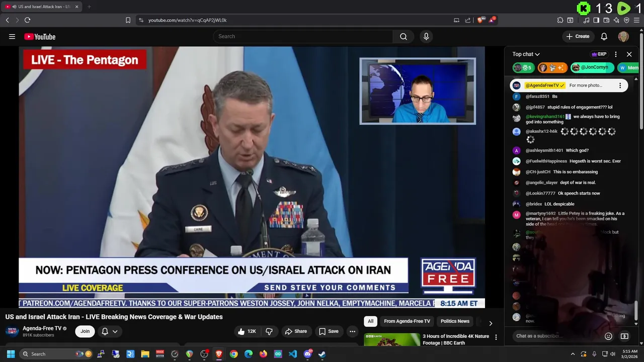
Task: Focus the Chat as a subscriber input
Action: [556, 336]
